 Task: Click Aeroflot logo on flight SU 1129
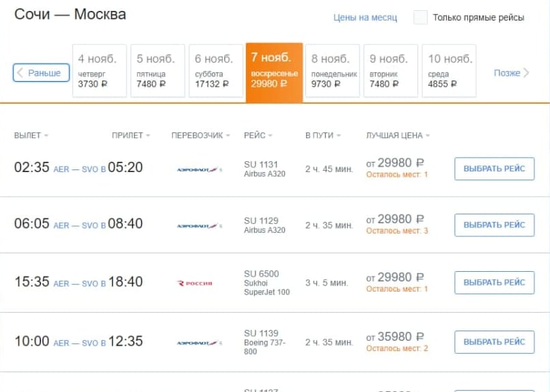click(199, 225)
